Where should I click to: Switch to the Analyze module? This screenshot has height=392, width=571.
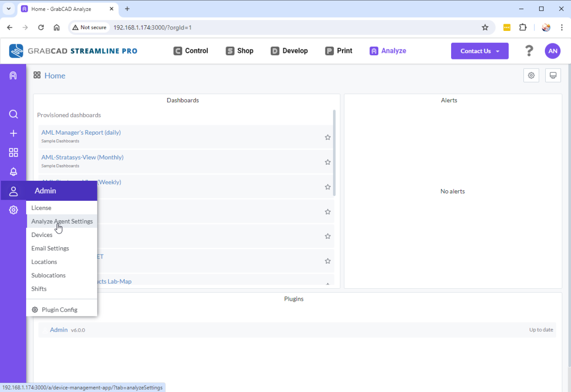click(x=388, y=51)
